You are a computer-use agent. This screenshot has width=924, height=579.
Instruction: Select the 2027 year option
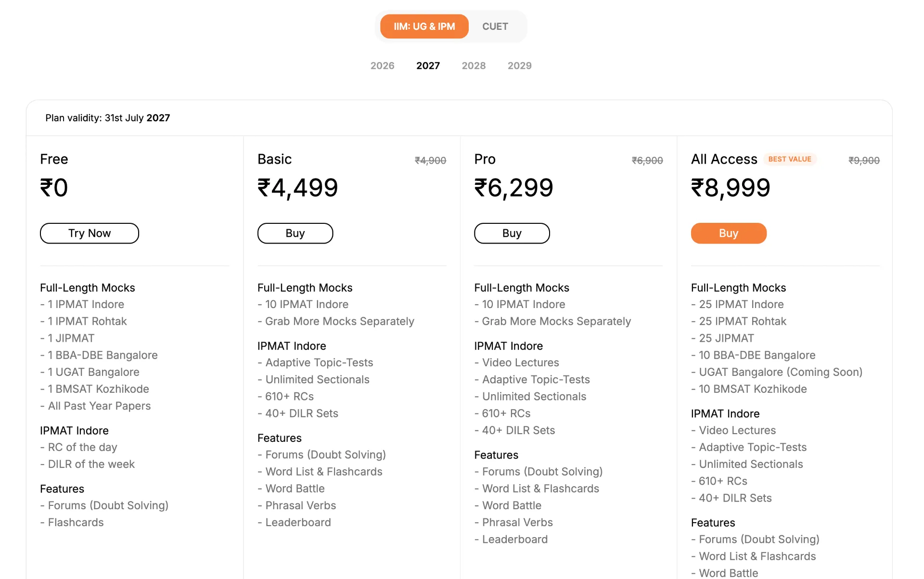[x=428, y=65]
